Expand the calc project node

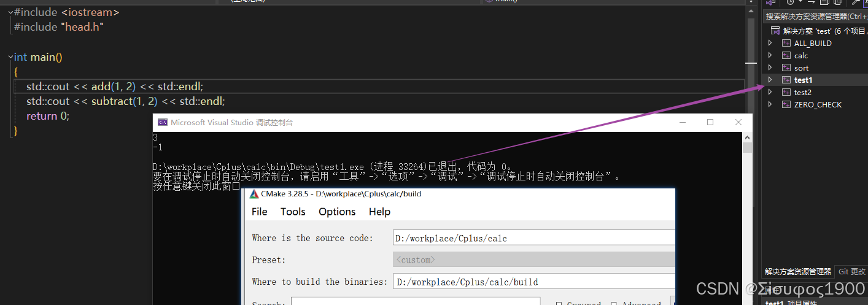pos(770,55)
